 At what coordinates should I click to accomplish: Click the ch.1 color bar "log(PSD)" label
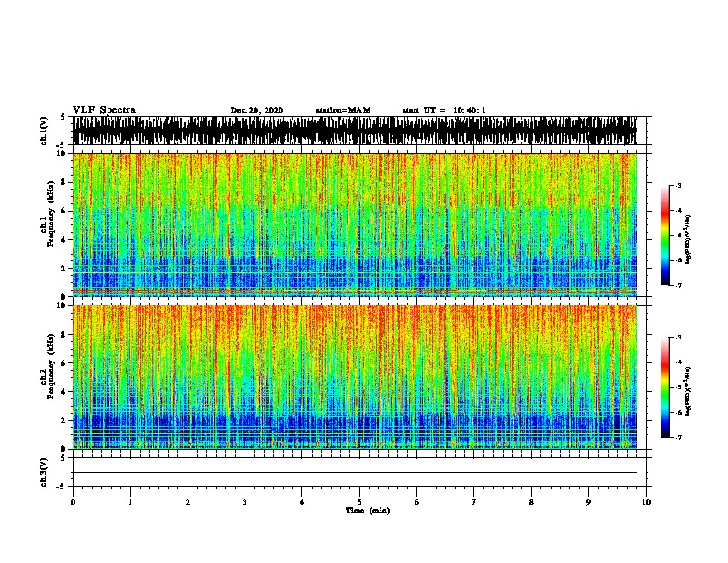(x=688, y=239)
